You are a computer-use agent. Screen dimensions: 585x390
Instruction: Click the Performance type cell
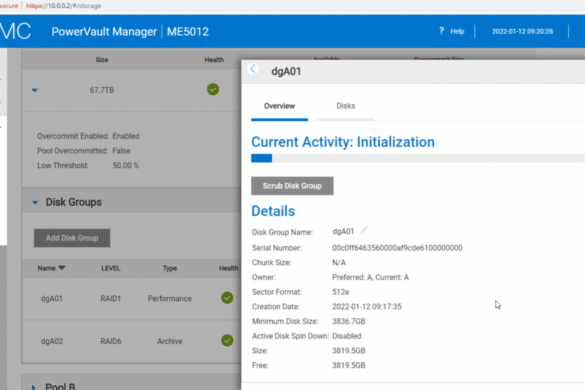point(170,299)
